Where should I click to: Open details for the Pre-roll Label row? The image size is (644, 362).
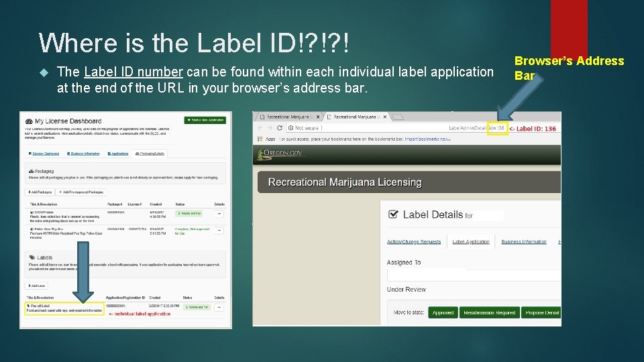(219, 308)
